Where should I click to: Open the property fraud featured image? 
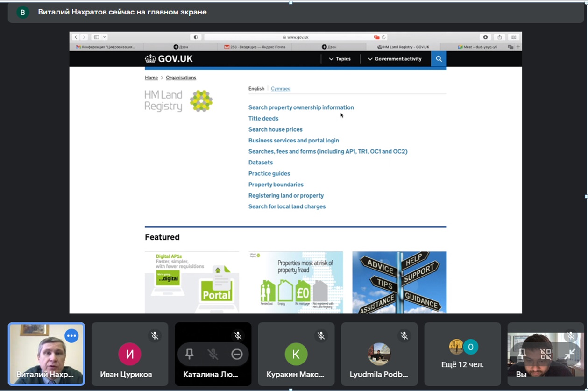296,282
